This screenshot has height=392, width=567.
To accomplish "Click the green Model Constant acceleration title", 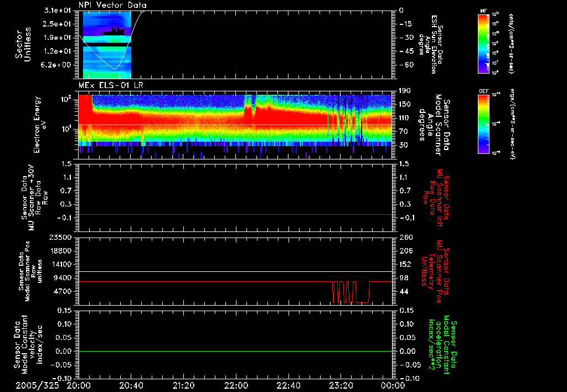I will click(x=442, y=344).
